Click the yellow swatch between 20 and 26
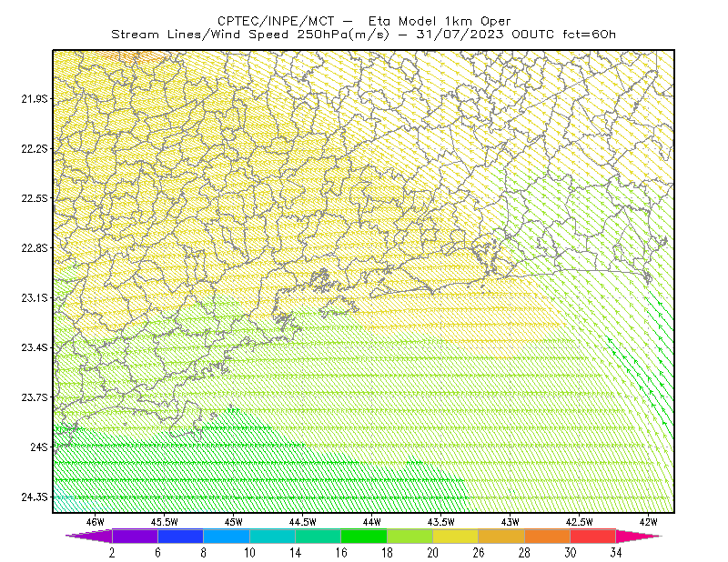This screenshot has width=728, height=562. coord(456,536)
